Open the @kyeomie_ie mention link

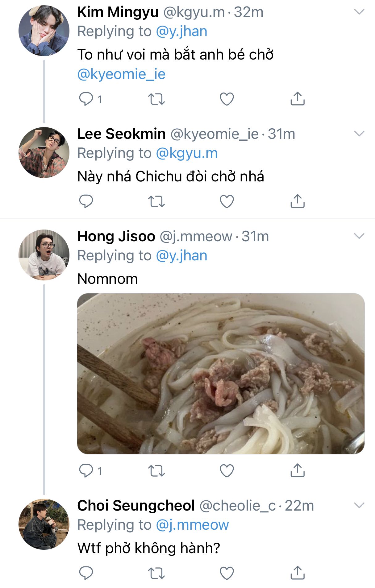point(121,74)
